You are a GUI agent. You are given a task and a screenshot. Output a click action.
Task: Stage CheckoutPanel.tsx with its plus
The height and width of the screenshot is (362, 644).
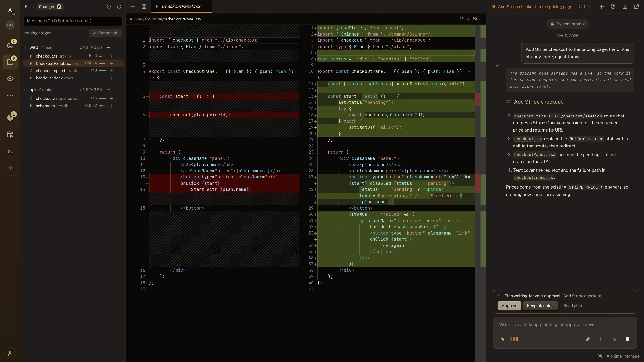click(x=112, y=63)
